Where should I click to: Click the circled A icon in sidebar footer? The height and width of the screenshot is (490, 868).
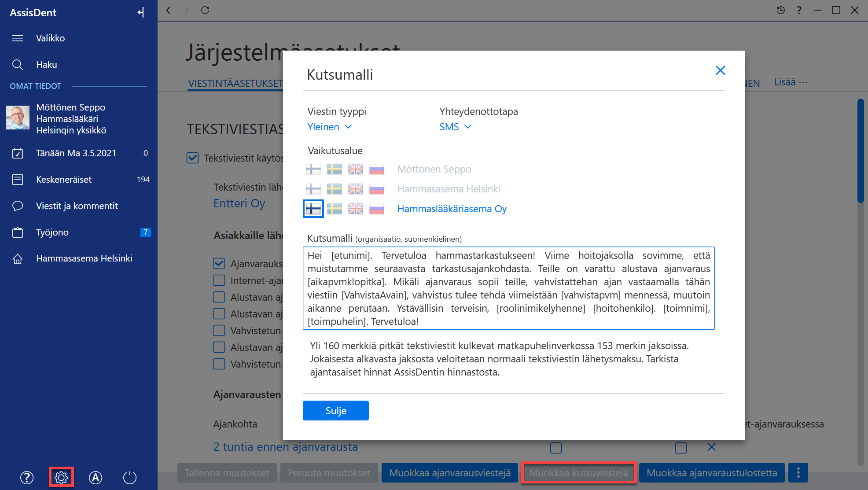(x=96, y=477)
